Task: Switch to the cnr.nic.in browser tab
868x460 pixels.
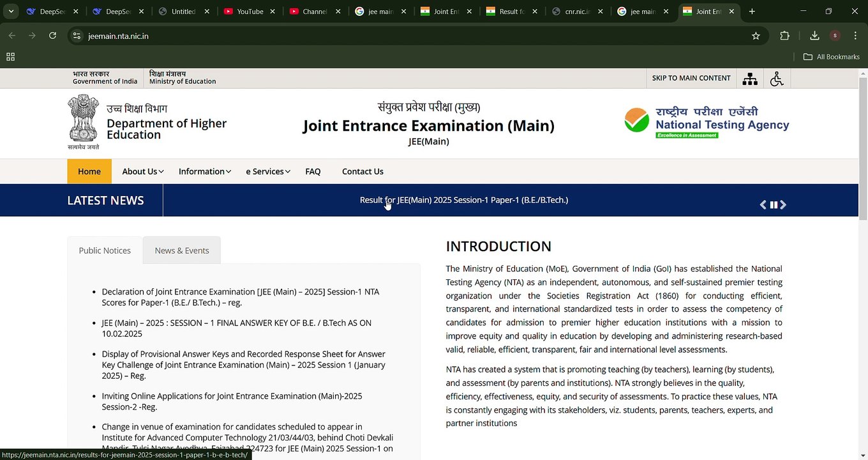Action: pyautogui.click(x=576, y=11)
